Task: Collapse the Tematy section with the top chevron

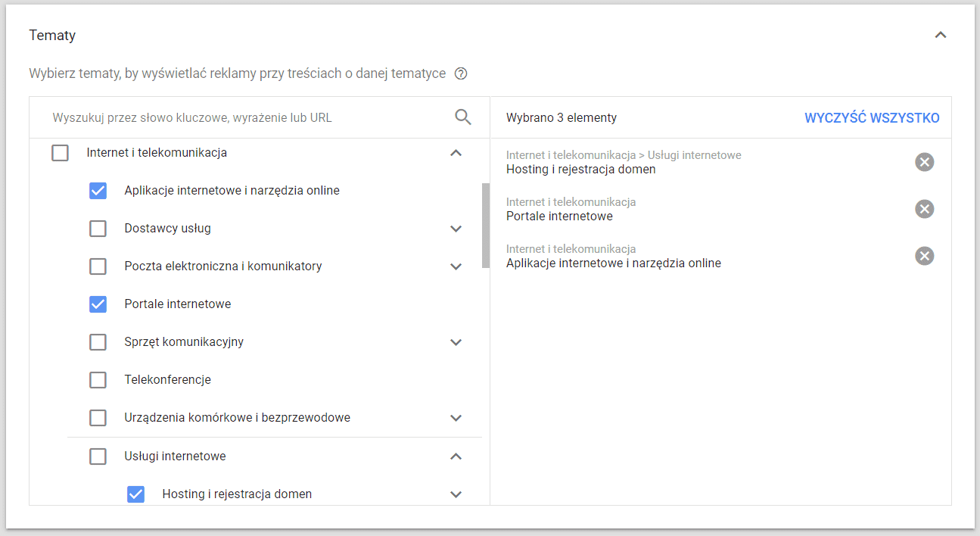Action: 941,35
